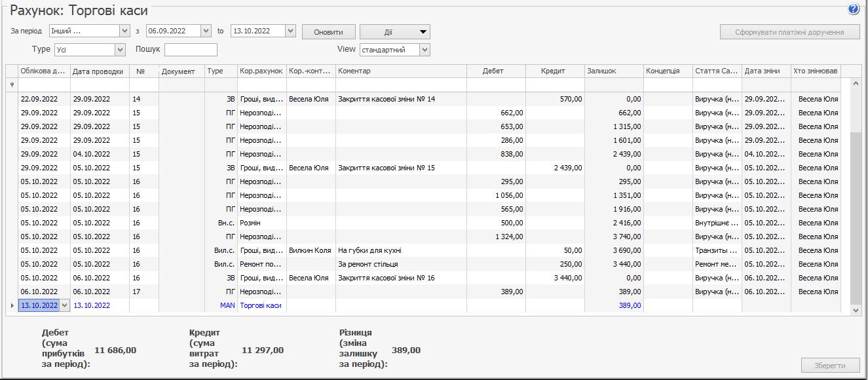Select the row with comment 'За ремонт стільця'
The width and height of the screenshot is (868, 380).
coord(367,264)
